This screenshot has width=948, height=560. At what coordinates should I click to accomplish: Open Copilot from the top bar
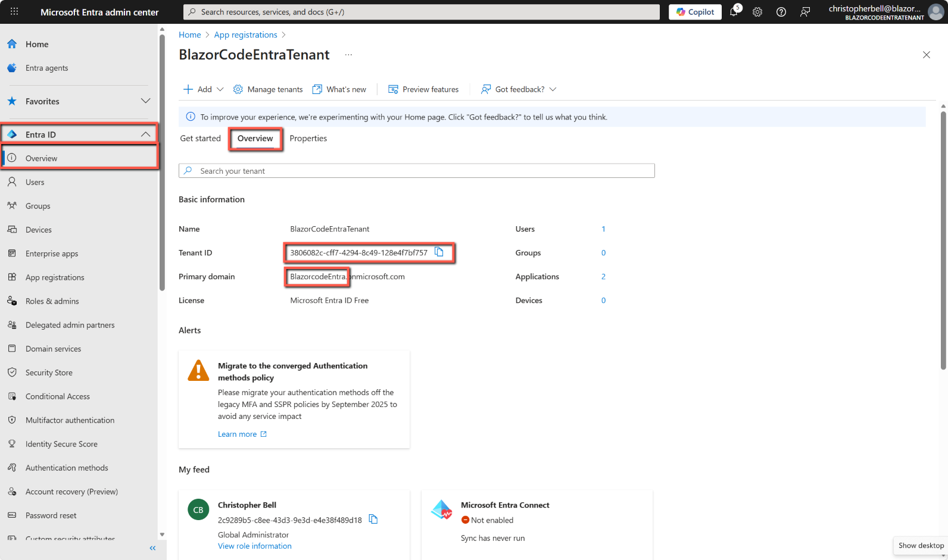(695, 12)
